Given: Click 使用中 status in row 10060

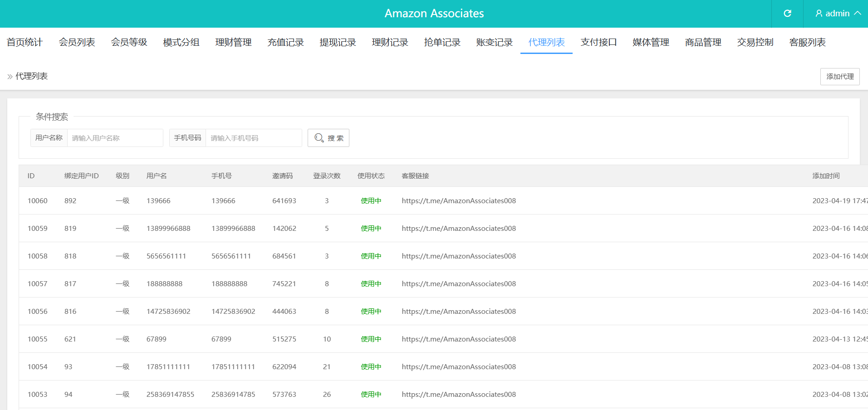Looking at the screenshot, I should coord(371,200).
